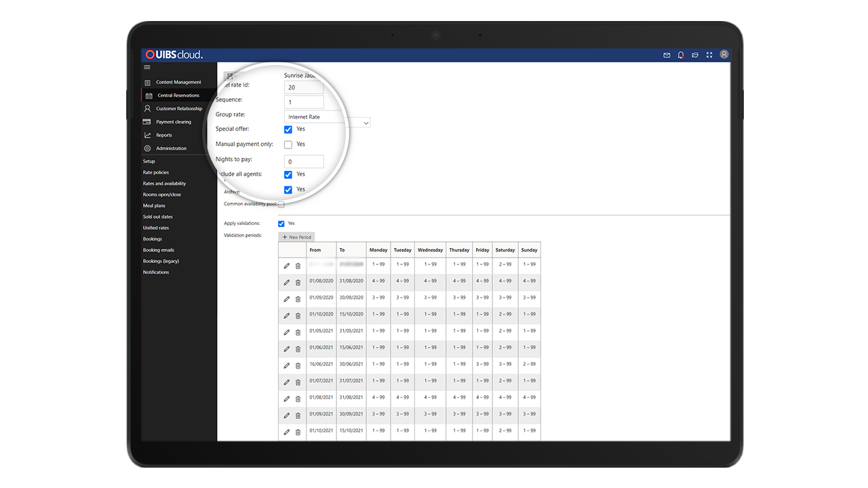Tick the Common availability pool checkbox
The image size is (868, 488).
[x=281, y=204]
